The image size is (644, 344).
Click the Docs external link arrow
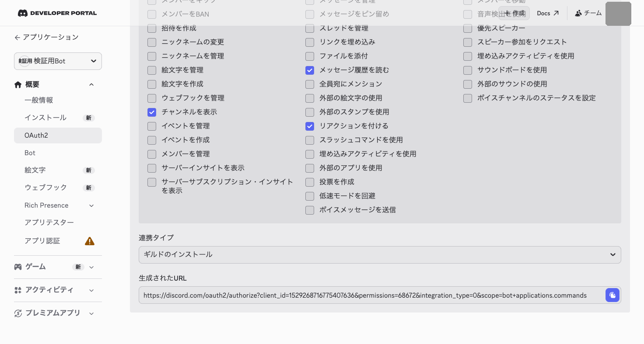coord(556,13)
